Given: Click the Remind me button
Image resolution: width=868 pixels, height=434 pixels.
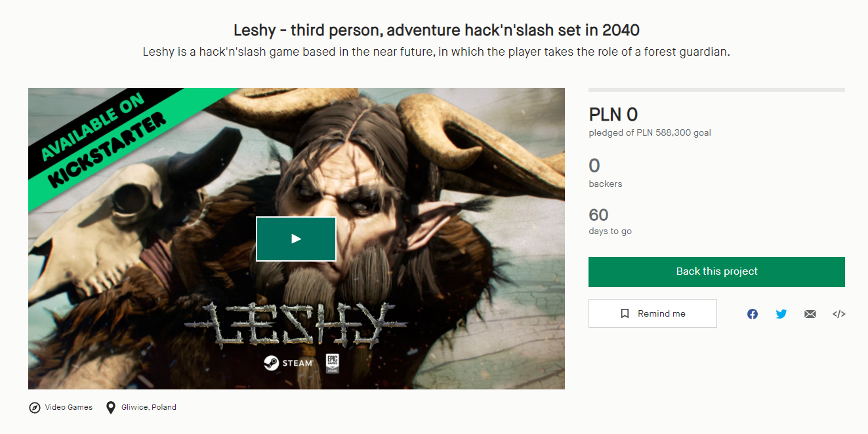Looking at the screenshot, I should coord(652,313).
